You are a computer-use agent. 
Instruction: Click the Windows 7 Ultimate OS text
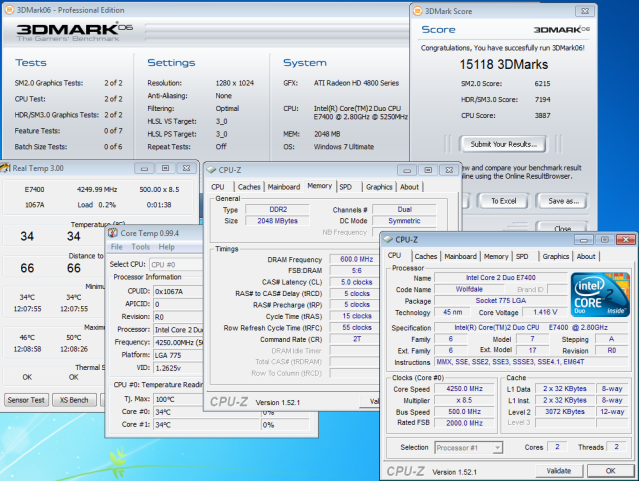(x=344, y=147)
